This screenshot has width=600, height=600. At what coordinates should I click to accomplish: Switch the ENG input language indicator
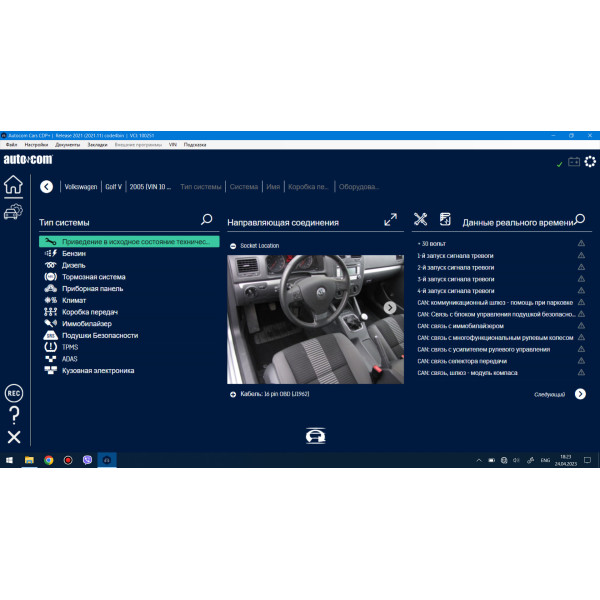[545, 460]
